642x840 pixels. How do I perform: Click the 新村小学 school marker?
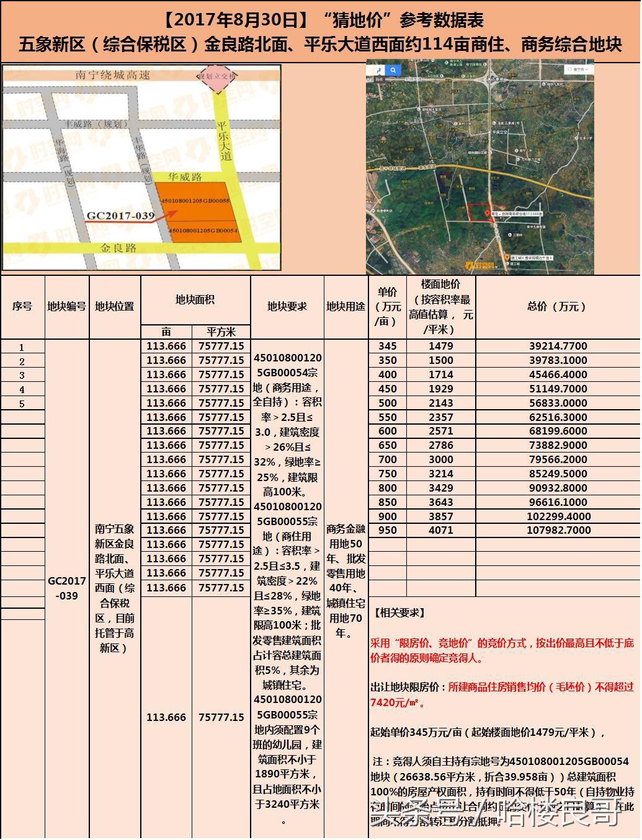(455, 122)
